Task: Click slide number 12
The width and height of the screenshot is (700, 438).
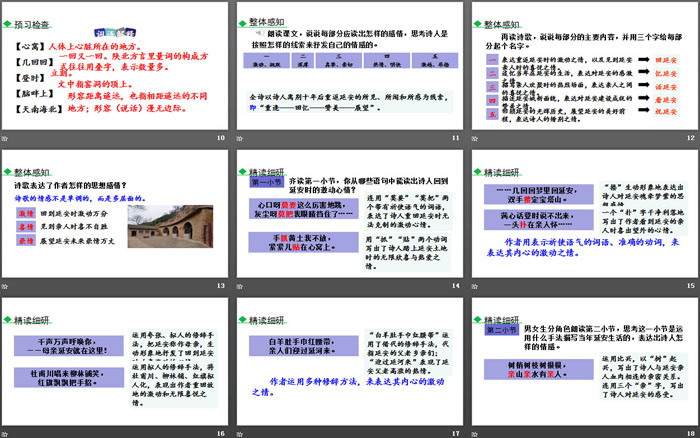Action: pyautogui.click(x=691, y=138)
